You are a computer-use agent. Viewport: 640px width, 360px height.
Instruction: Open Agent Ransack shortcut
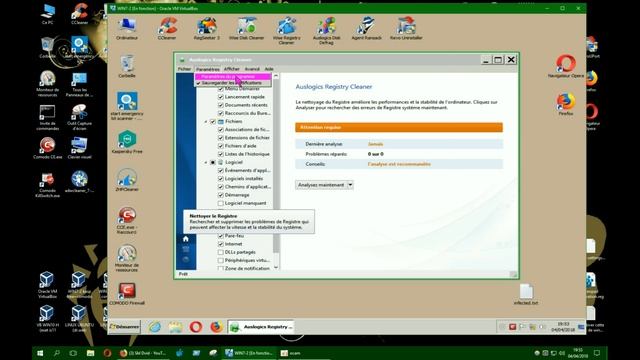(x=367, y=29)
